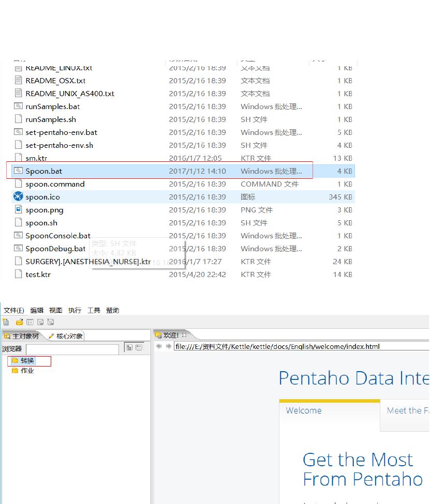Click the runSamples.bat file icon

click(18, 106)
